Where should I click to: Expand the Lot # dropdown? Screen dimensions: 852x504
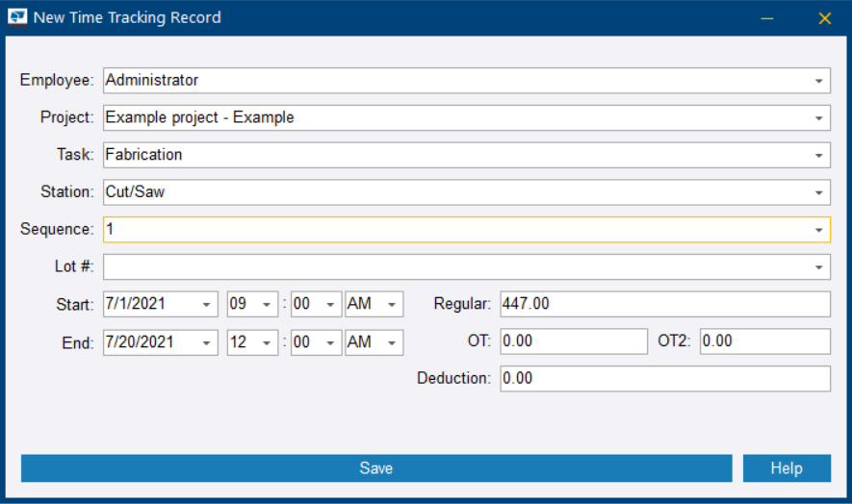point(818,267)
